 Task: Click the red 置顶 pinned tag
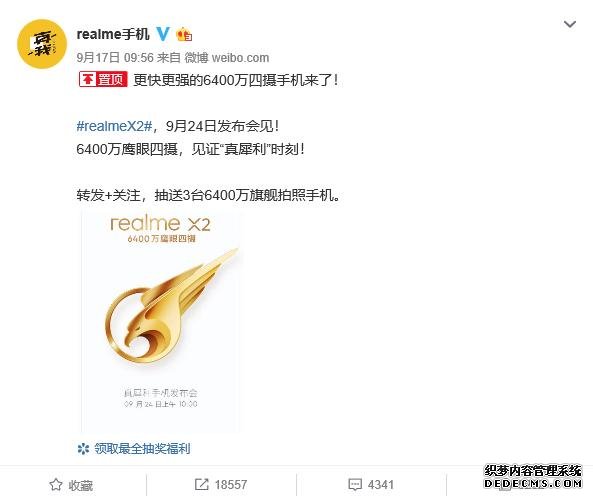[103, 79]
